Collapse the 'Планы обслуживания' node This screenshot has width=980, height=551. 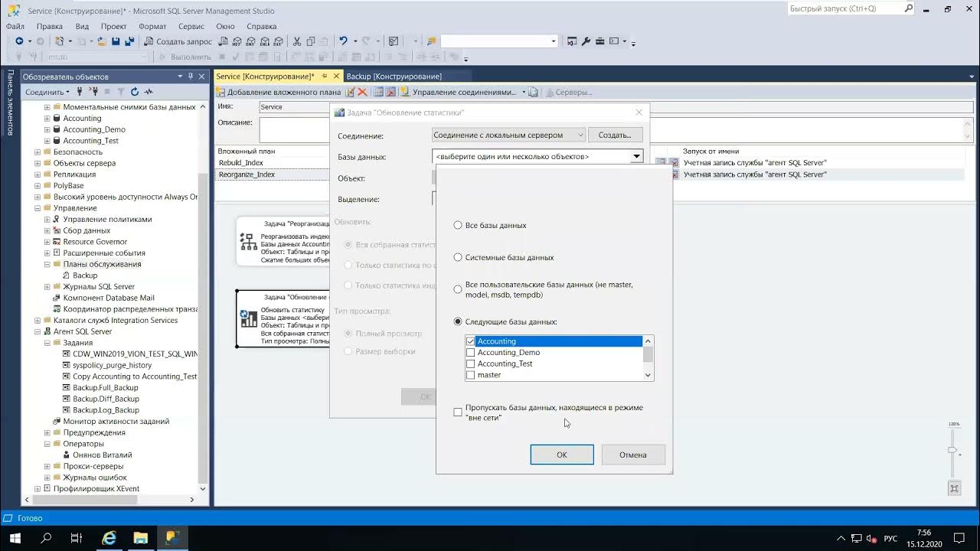tap(47, 264)
